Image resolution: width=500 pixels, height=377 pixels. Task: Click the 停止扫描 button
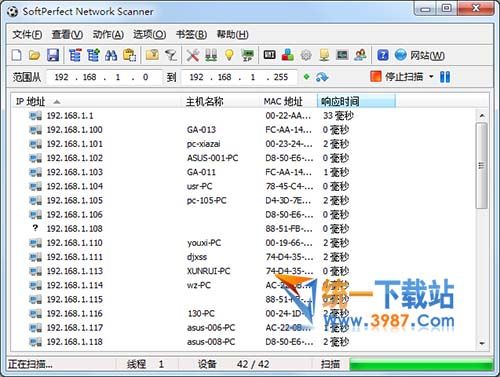(397, 77)
